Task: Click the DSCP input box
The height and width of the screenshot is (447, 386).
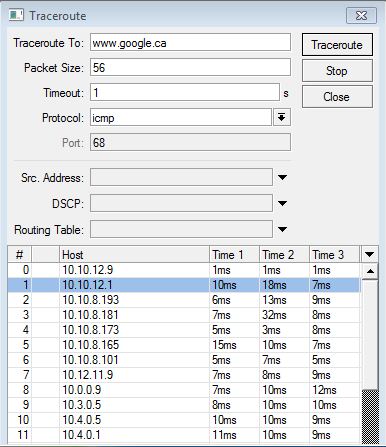Action: pos(181,203)
